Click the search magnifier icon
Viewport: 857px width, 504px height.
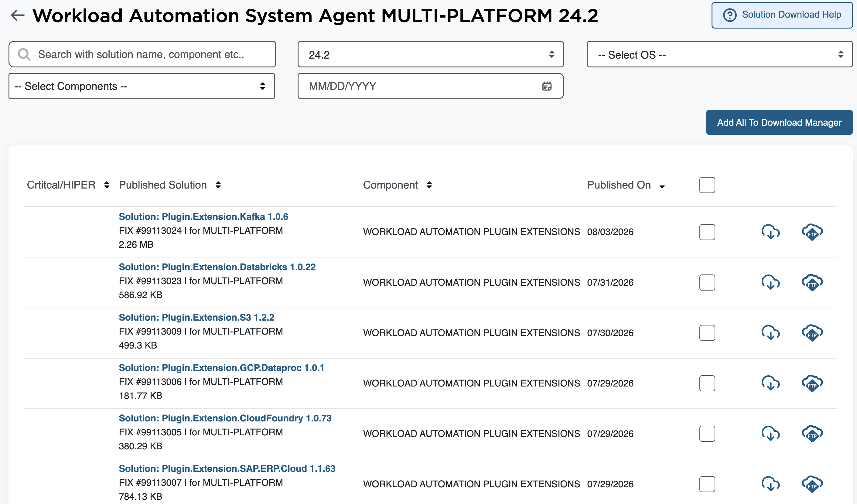click(24, 54)
